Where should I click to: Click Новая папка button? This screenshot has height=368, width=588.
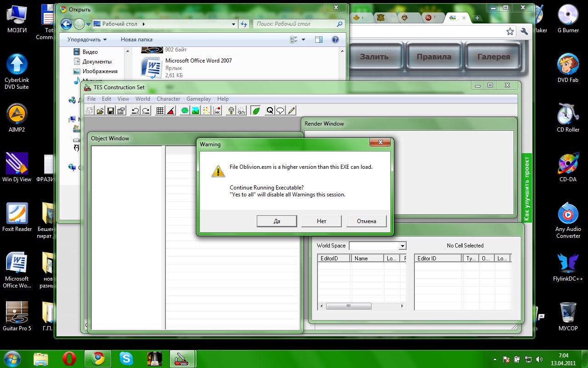136,40
